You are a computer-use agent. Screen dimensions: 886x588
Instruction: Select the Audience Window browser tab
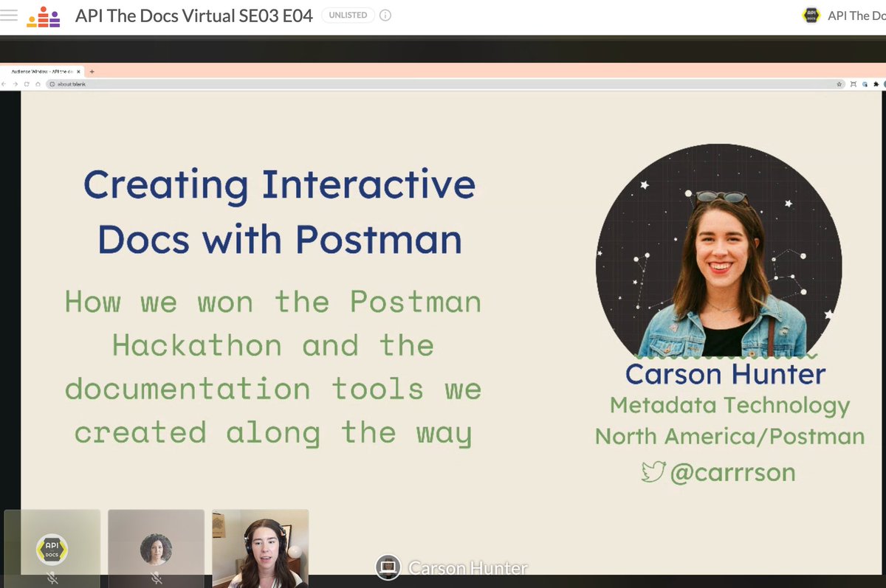click(42, 72)
